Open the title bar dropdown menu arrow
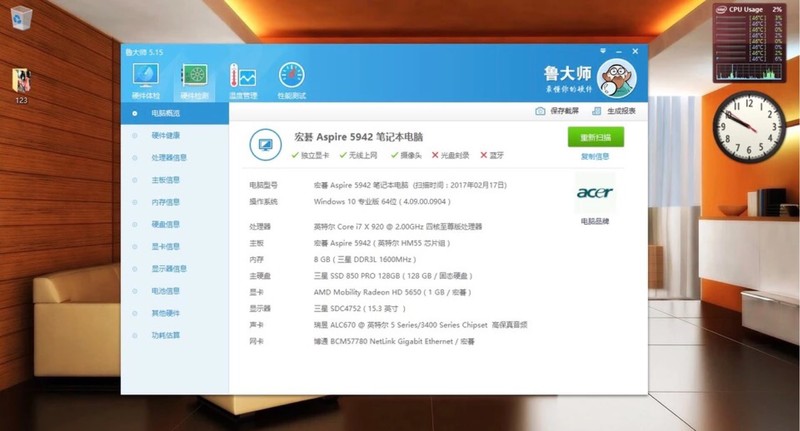Screen dimensions: 800x431 click(x=603, y=51)
